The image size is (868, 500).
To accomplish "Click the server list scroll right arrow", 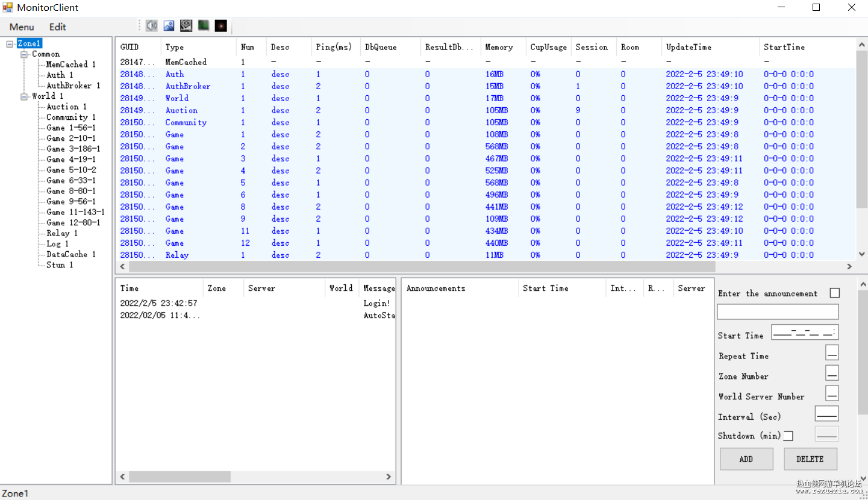I will [849, 266].
